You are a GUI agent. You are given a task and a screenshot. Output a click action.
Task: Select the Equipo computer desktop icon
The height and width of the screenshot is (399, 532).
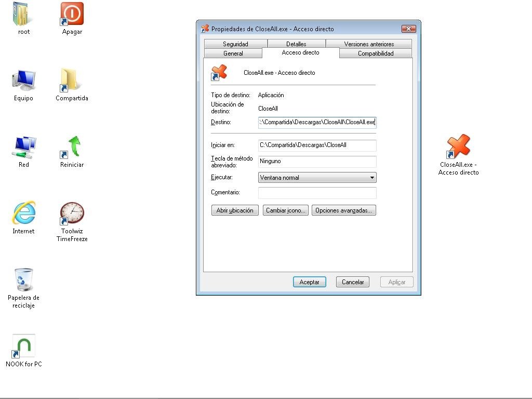click(x=23, y=81)
